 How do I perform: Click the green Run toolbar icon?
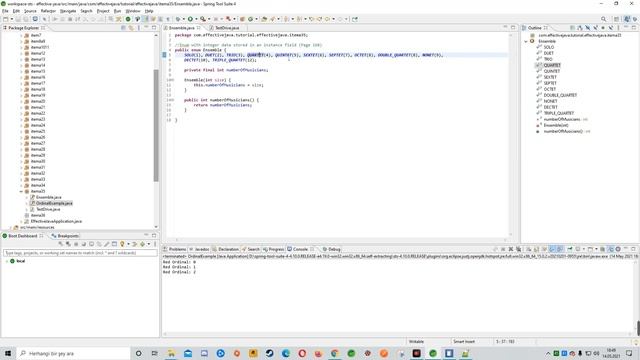190,19
